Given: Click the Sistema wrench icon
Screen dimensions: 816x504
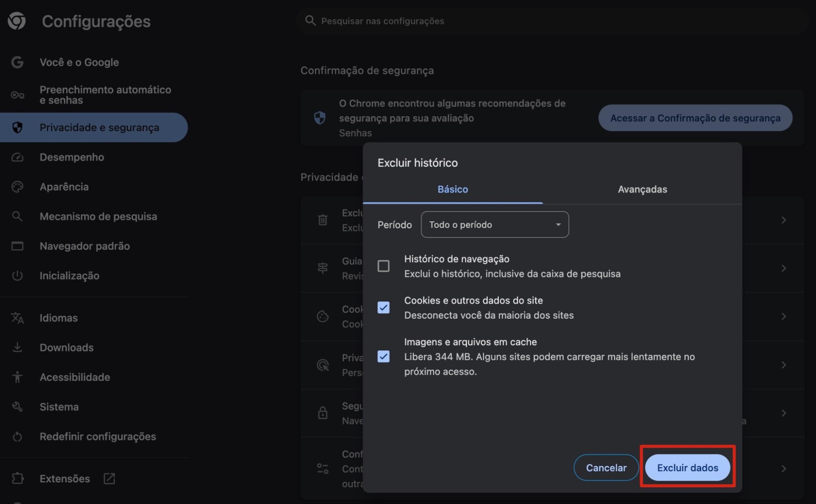Looking at the screenshot, I should click(x=17, y=406).
